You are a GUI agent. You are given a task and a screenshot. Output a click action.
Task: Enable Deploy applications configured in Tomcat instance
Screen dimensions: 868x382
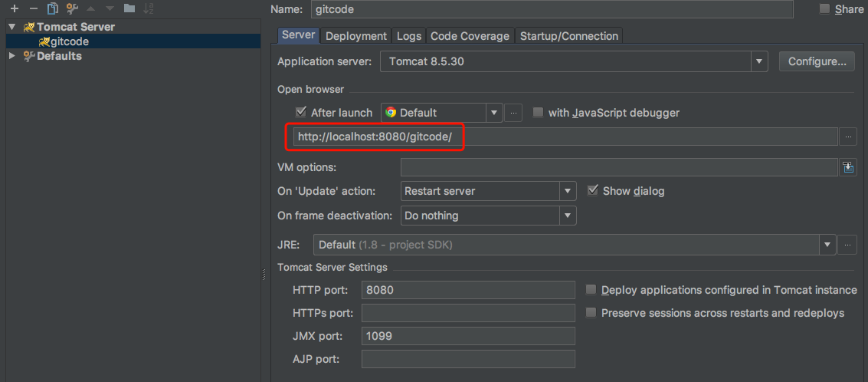point(591,289)
